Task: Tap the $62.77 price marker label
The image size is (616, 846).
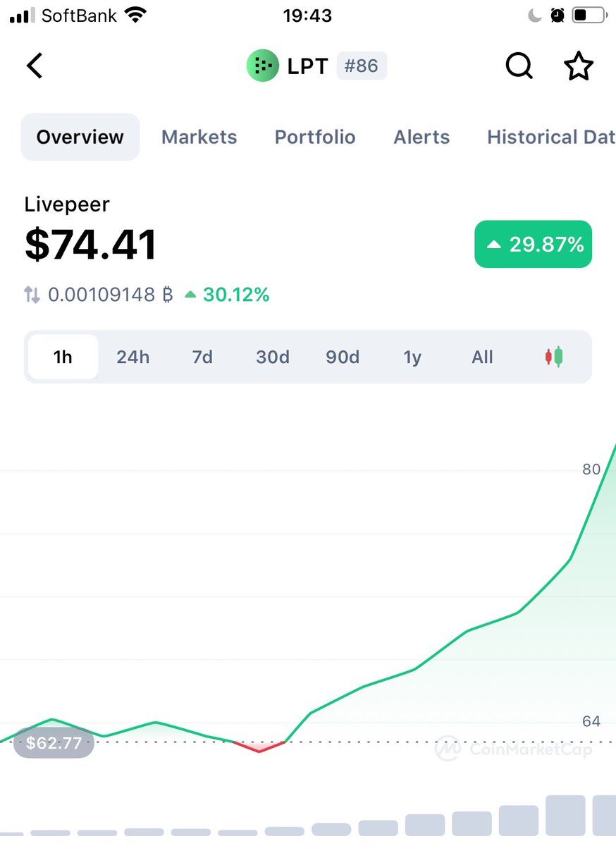Action: tap(54, 742)
